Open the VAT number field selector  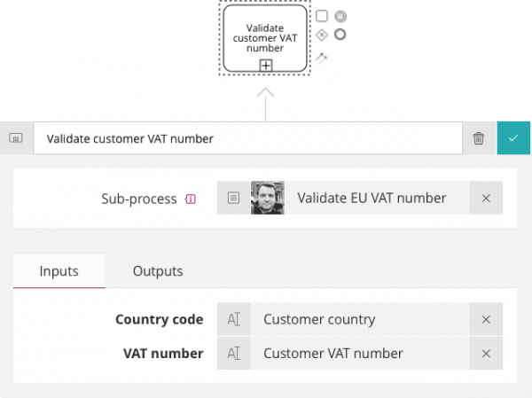[x=234, y=354]
